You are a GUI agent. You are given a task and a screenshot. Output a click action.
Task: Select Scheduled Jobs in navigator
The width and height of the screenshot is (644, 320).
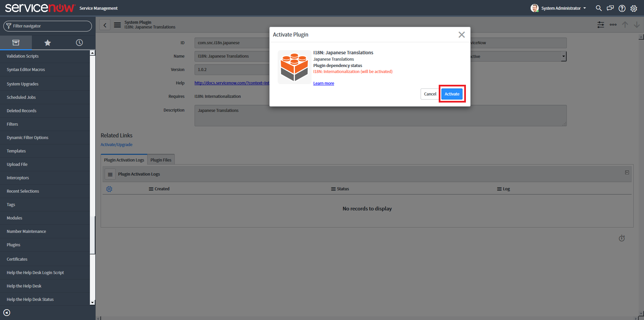tap(21, 98)
